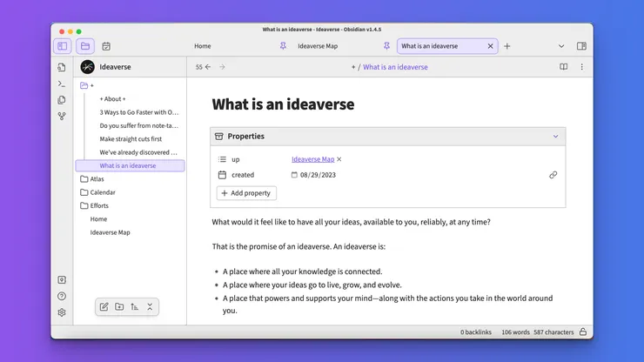644x362 pixels.
Task: Click the up property name
Action: click(x=235, y=159)
